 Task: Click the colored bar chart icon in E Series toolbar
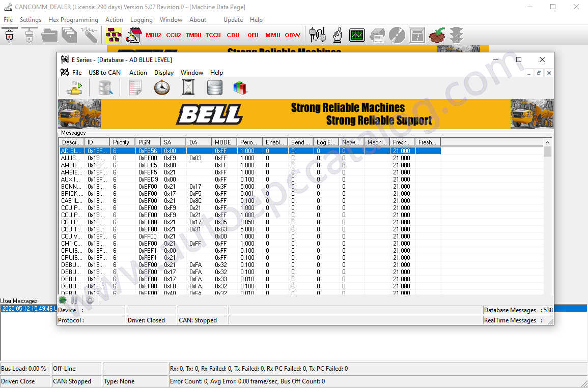[240, 88]
